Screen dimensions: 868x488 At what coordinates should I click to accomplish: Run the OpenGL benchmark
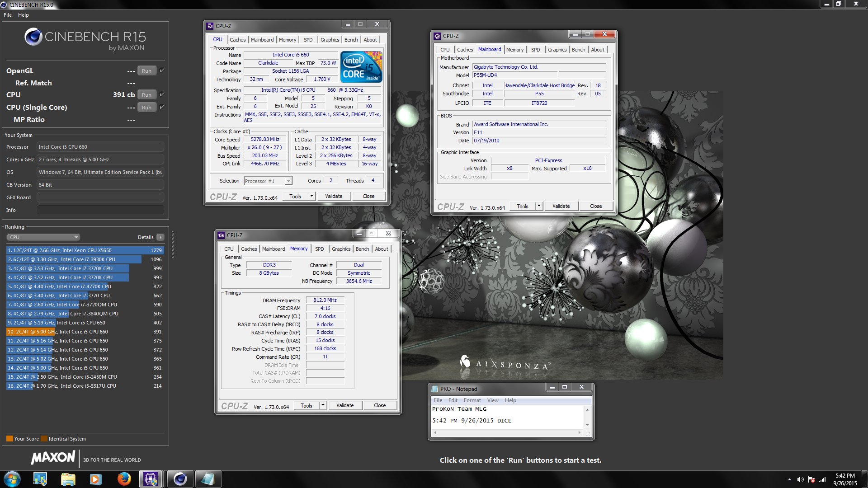(x=146, y=70)
